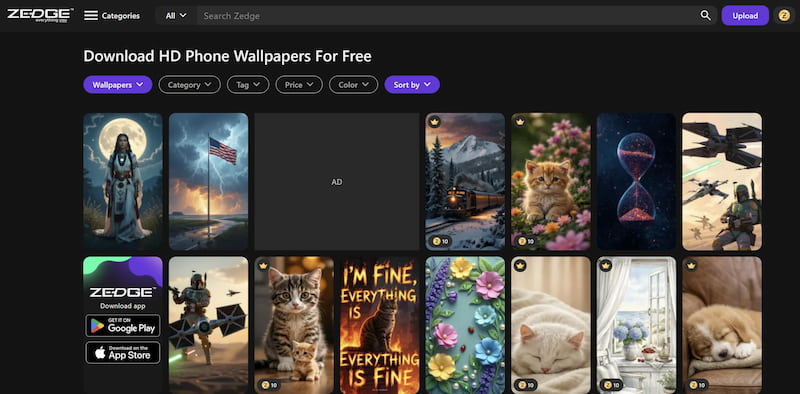
Task: Open the American flag lightning wallpaper
Action: tap(208, 182)
